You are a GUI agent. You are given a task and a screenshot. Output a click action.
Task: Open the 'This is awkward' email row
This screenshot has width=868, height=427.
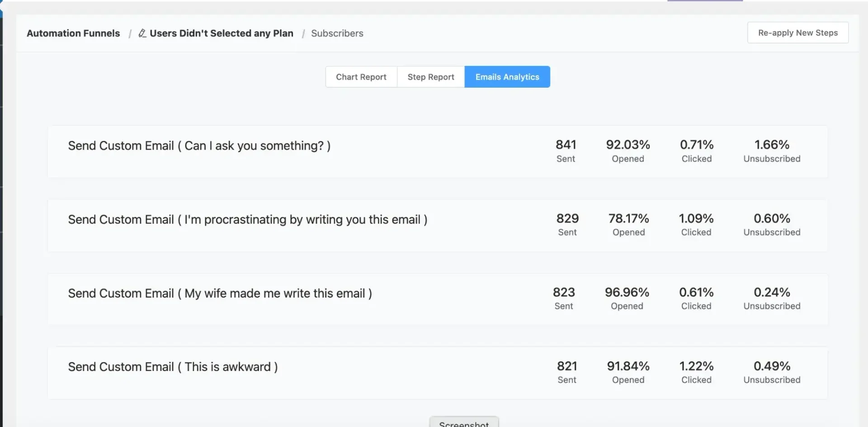click(x=173, y=367)
